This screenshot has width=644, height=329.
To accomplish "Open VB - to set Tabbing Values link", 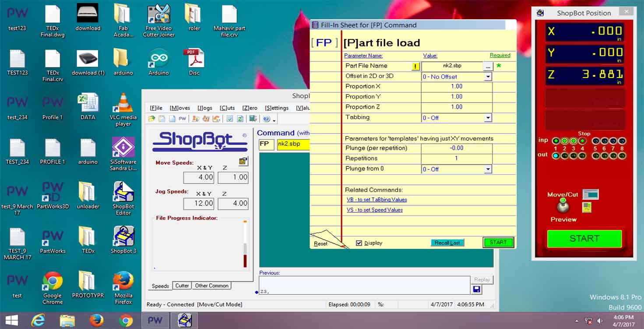I will tap(377, 199).
